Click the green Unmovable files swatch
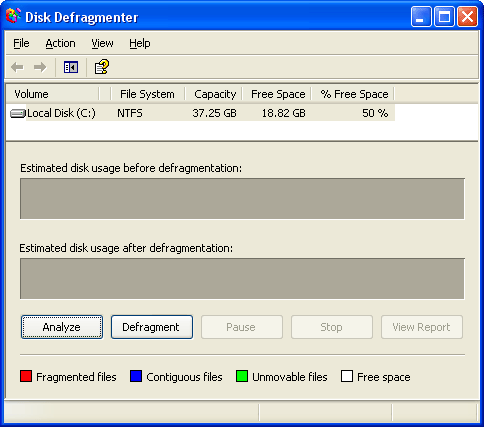 pyautogui.click(x=242, y=376)
